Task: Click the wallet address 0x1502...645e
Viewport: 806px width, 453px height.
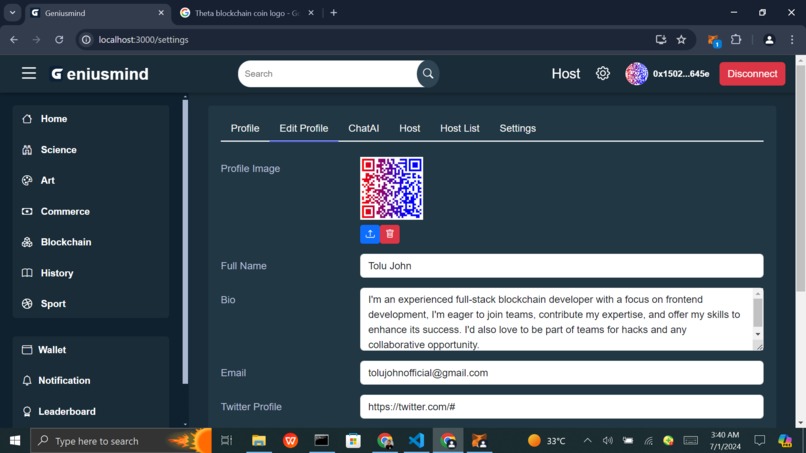Action: [x=681, y=74]
